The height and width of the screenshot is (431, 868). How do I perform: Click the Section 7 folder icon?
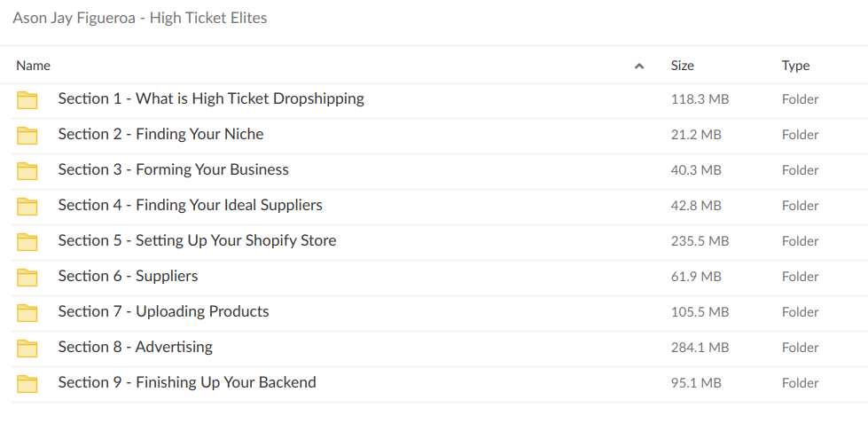[x=27, y=312]
